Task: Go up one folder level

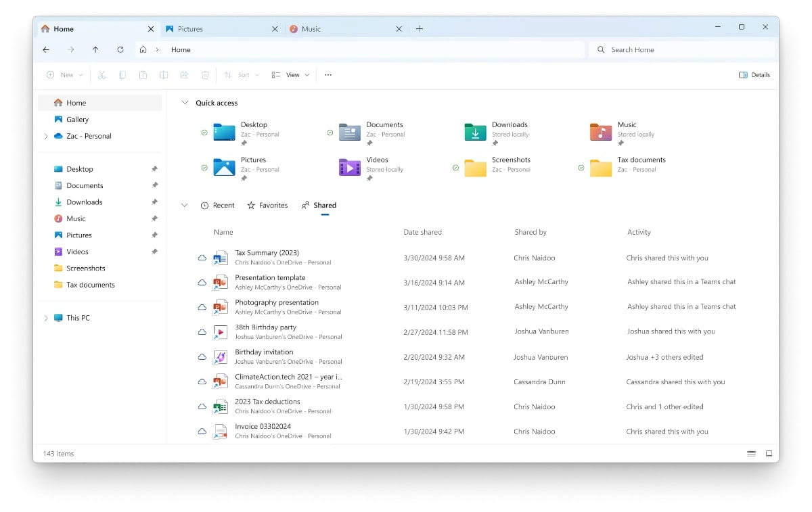Action: click(x=95, y=49)
